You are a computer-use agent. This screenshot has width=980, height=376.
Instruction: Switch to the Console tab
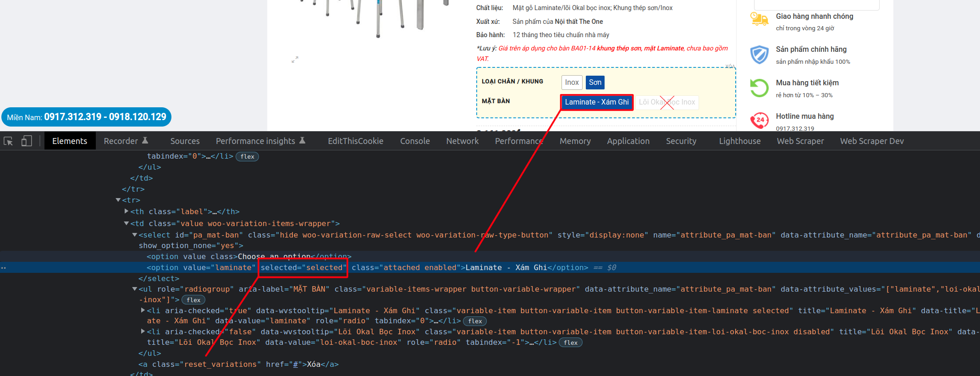414,141
